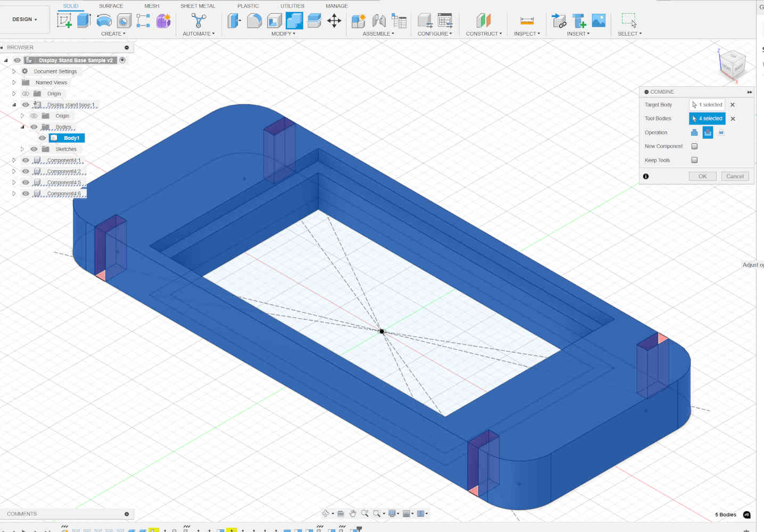Click the Insert McMaster-Carr Component icon
764x532 pixels.
tap(579, 21)
